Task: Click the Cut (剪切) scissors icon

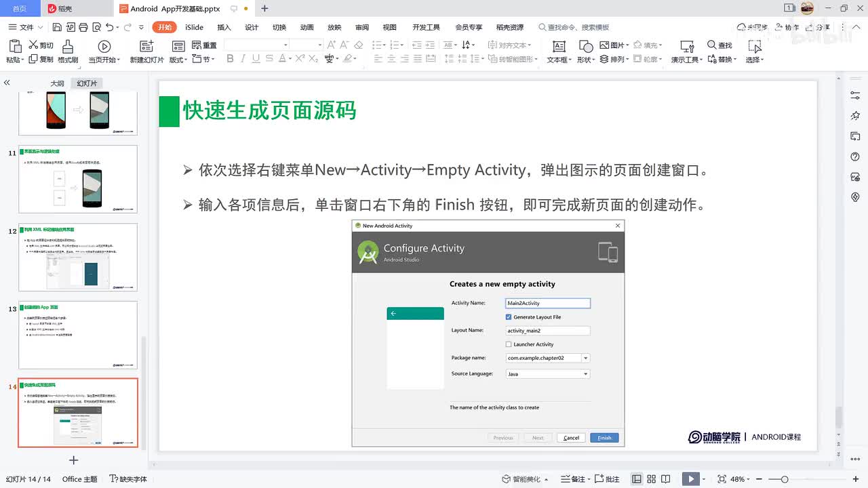Action: click(33, 45)
